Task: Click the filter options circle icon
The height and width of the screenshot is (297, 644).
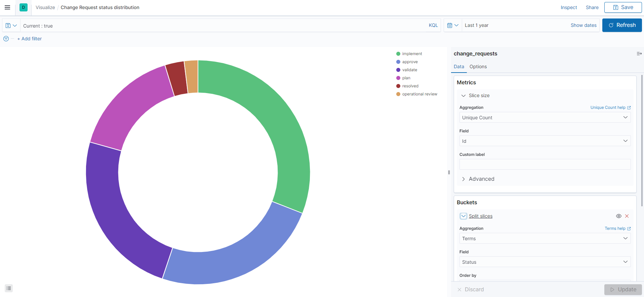Action: tap(6, 39)
